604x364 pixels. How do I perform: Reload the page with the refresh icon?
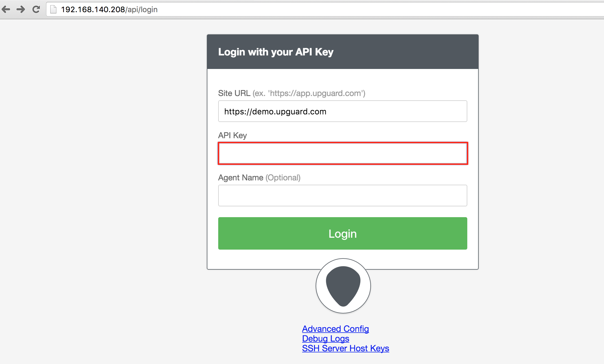click(36, 9)
